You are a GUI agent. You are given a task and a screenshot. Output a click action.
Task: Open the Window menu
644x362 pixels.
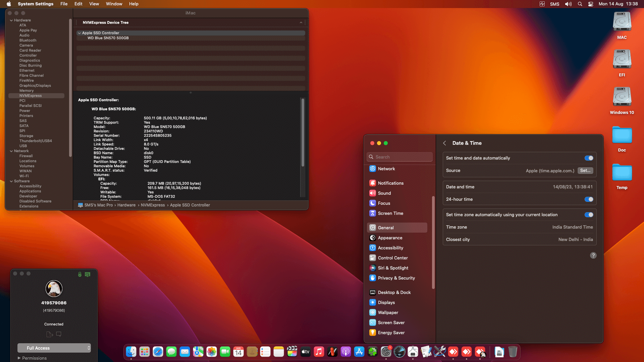114,4
